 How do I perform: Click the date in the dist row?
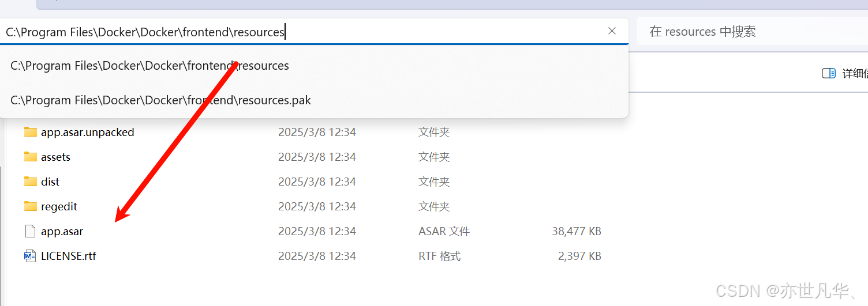(317, 182)
